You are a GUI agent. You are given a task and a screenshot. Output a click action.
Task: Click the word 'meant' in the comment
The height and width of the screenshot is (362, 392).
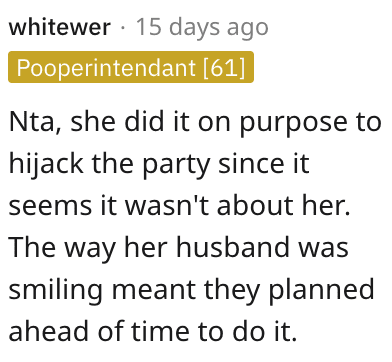[153, 291]
